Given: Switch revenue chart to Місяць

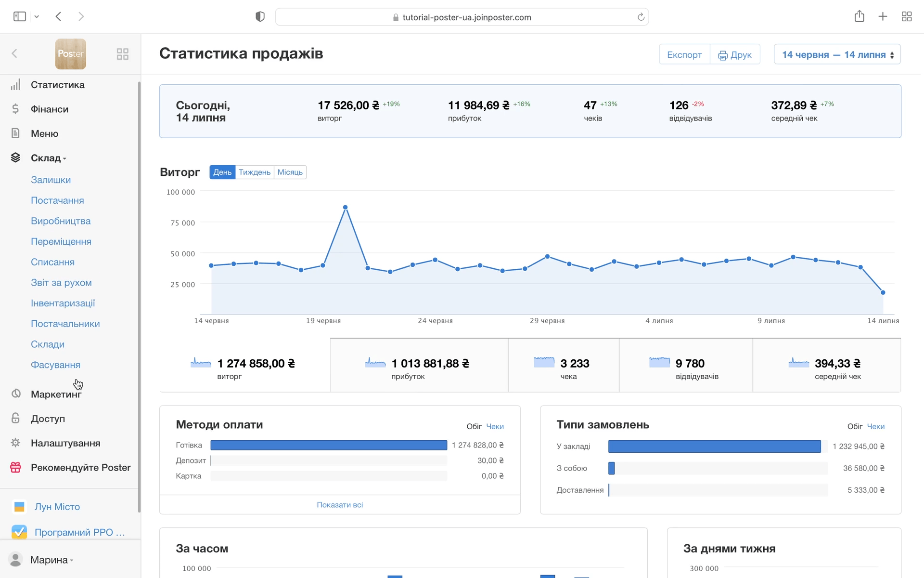Looking at the screenshot, I should (x=290, y=172).
